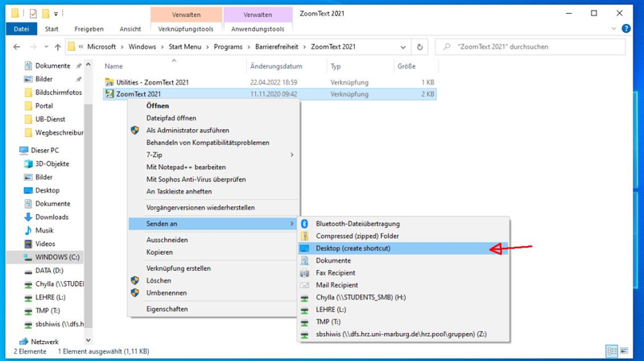Sort by the Typ column header

(336, 66)
